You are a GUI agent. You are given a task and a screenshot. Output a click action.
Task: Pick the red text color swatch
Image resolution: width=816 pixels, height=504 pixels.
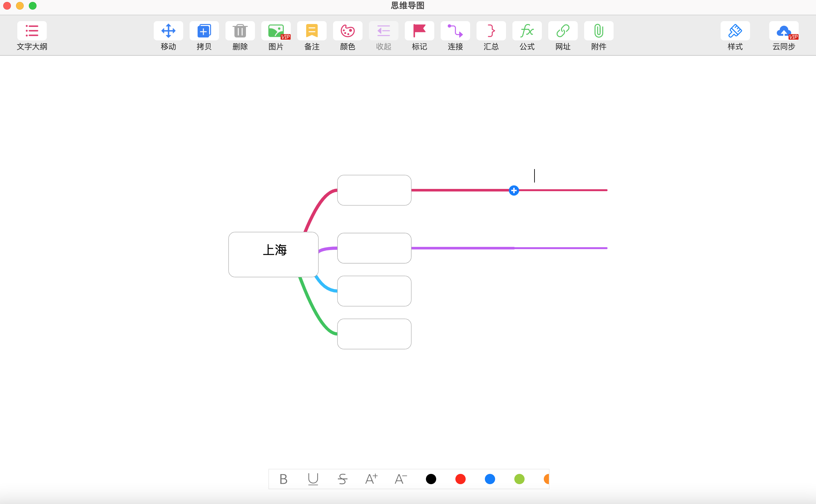460,479
